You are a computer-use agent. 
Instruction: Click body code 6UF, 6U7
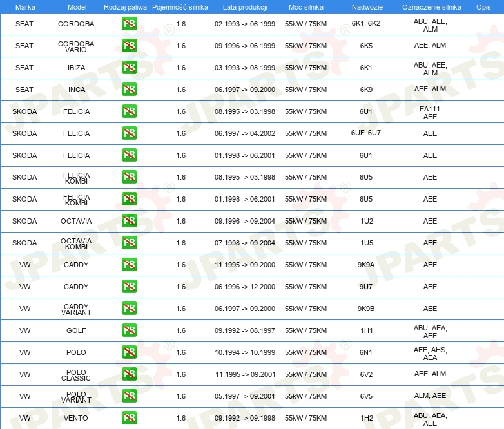point(366,133)
